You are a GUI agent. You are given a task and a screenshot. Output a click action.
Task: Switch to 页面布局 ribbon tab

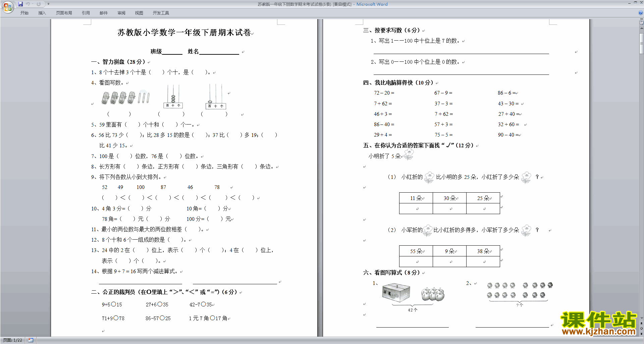pos(64,13)
